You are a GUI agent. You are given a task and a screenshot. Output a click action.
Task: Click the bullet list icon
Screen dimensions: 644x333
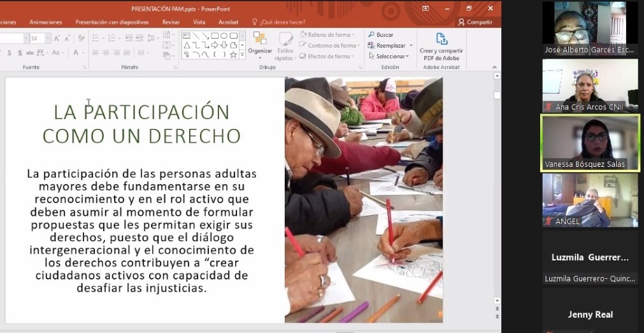coord(96,38)
